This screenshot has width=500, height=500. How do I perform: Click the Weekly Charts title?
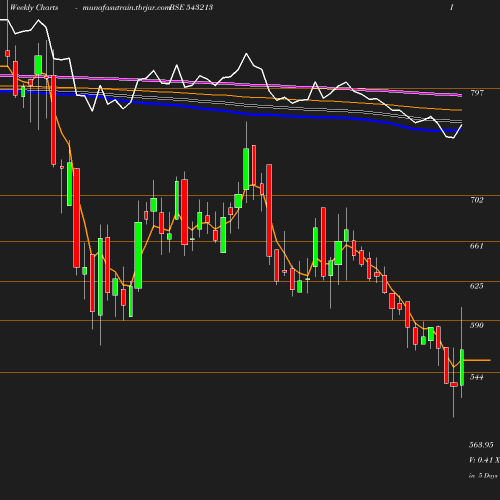pyautogui.click(x=34, y=7)
